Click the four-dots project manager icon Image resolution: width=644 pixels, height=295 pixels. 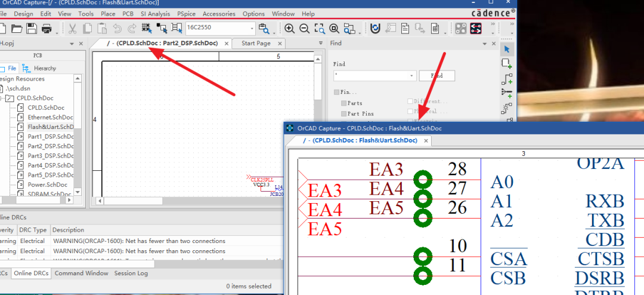461,29
